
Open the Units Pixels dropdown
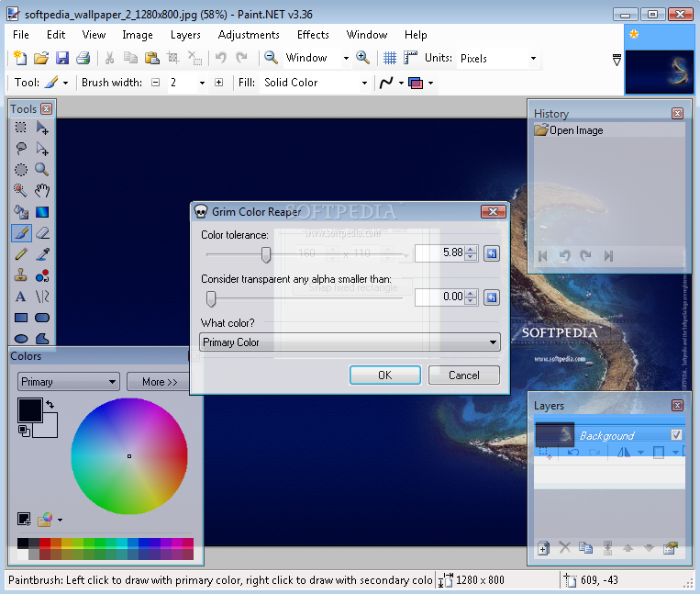pyautogui.click(x=533, y=59)
